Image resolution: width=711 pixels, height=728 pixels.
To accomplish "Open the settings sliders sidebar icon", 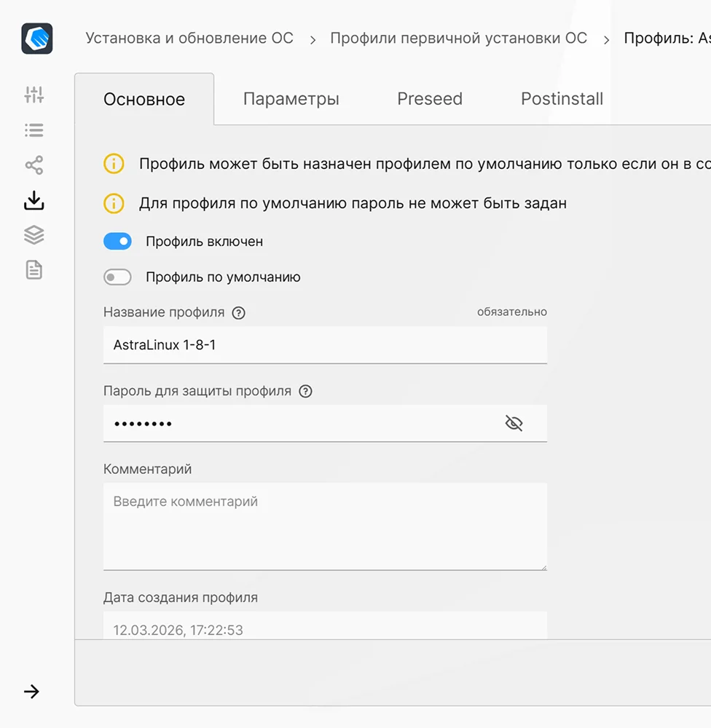I will [x=34, y=95].
